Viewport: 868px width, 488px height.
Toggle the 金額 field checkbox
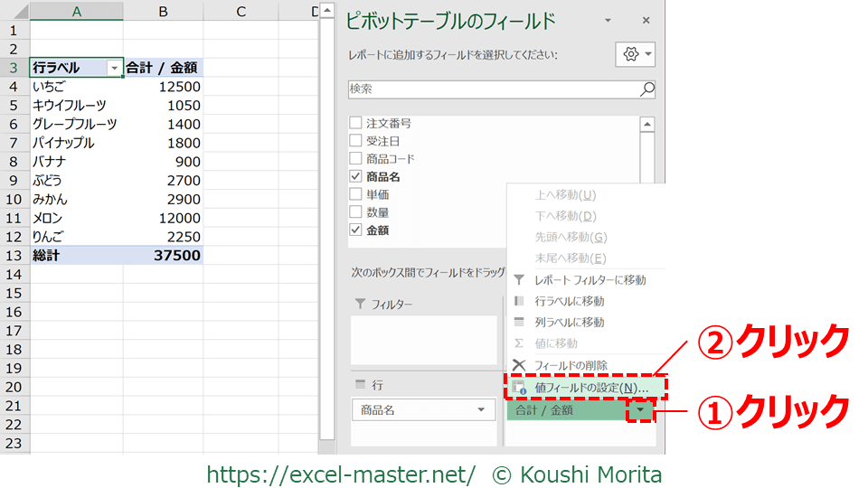(355, 230)
